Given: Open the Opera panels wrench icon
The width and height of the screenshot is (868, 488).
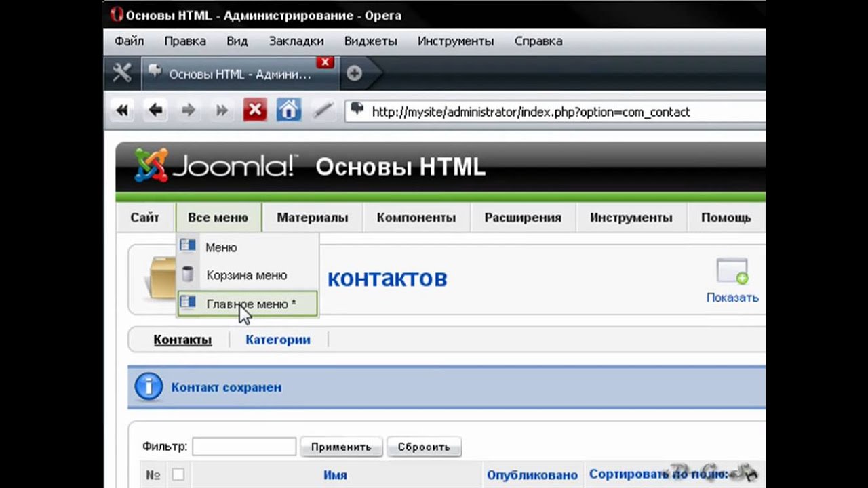Looking at the screenshot, I should tap(122, 73).
